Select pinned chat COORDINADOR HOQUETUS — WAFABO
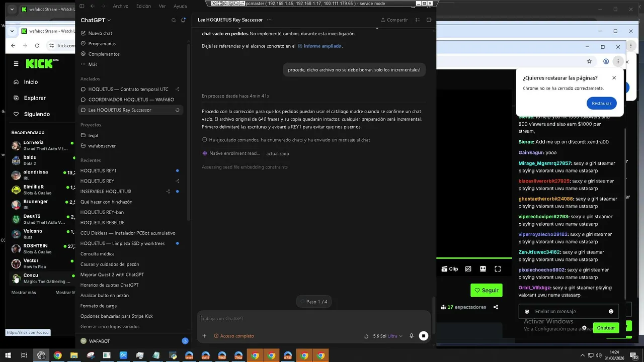Image resolution: width=644 pixels, height=362 pixels. [131, 100]
